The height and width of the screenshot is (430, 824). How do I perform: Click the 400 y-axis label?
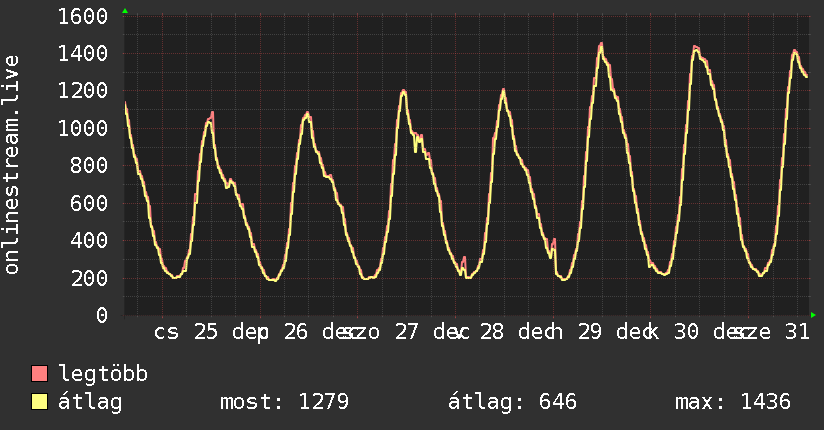tap(89, 240)
